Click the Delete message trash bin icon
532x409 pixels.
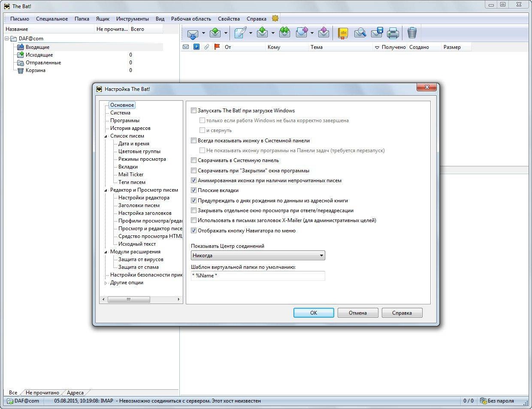412,33
